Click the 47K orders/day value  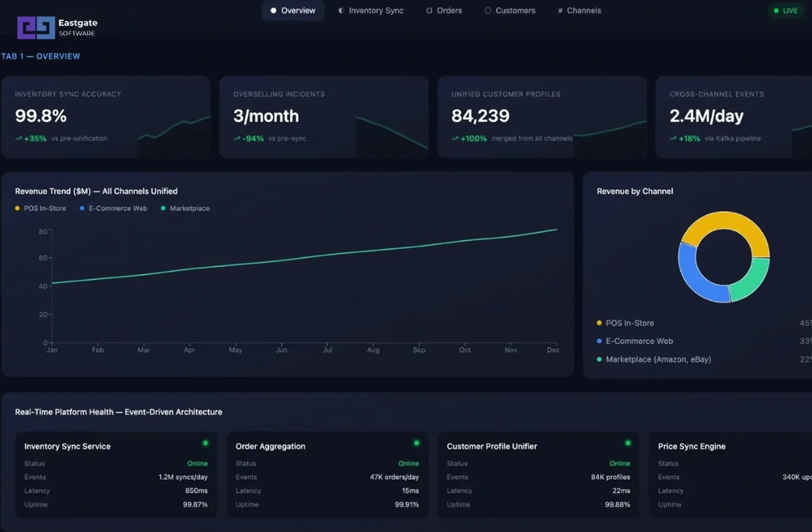click(394, 477)
